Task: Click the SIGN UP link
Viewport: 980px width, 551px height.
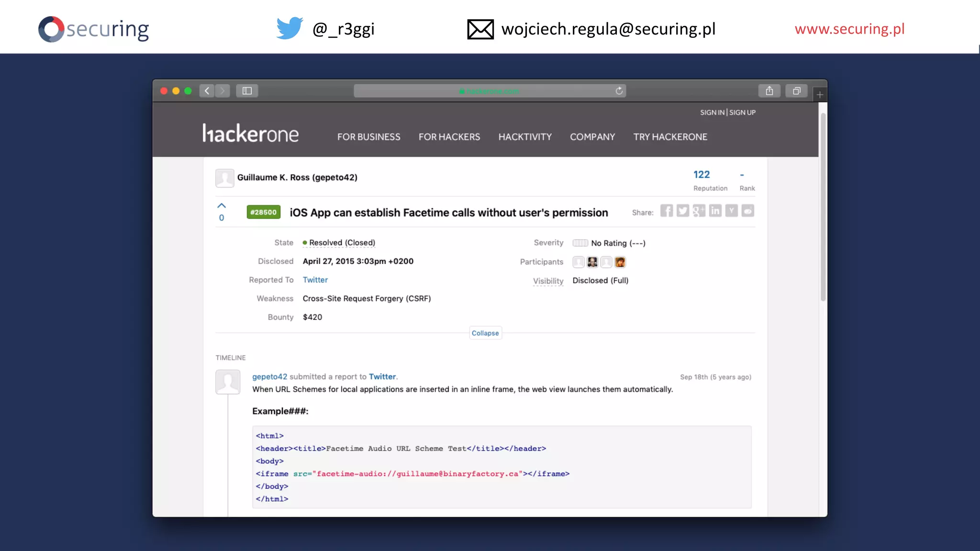Action: tap(742, 112)
